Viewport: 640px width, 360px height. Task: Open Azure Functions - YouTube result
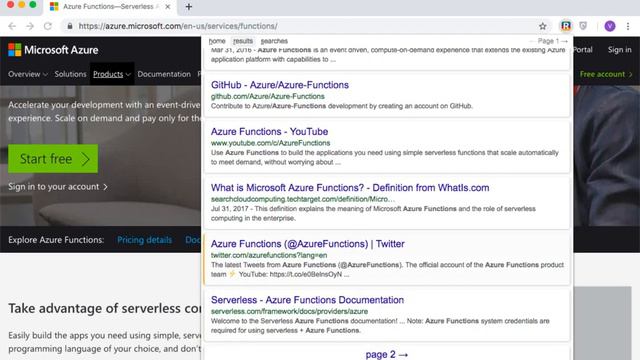[x=269, y=131]
